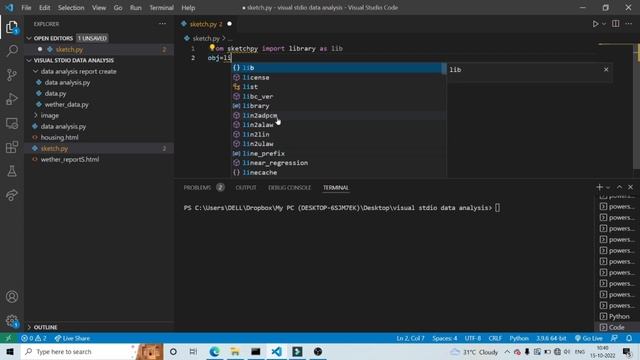This screenshot has width=640, height=360.
Task: Switch to the Output panel tab
Action: coord(246,188)
